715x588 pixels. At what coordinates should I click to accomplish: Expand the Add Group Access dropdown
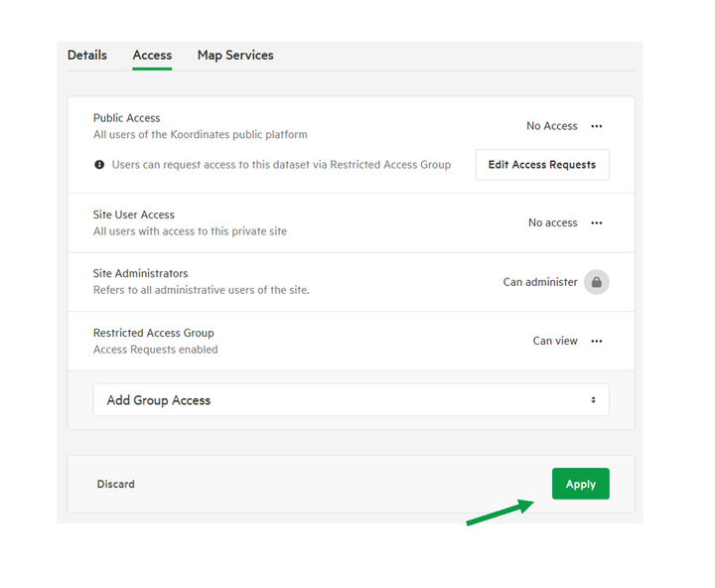[x=352, y=400]
